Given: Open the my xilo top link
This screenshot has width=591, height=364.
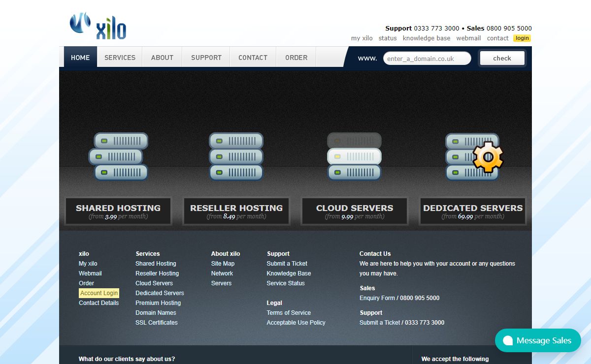Looking at the screenshot, I should pyautogui.click(x=362, y=38).
